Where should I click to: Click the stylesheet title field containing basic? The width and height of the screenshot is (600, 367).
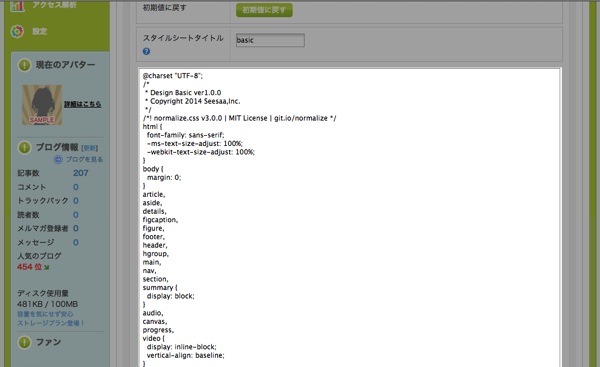pos(270,40)
